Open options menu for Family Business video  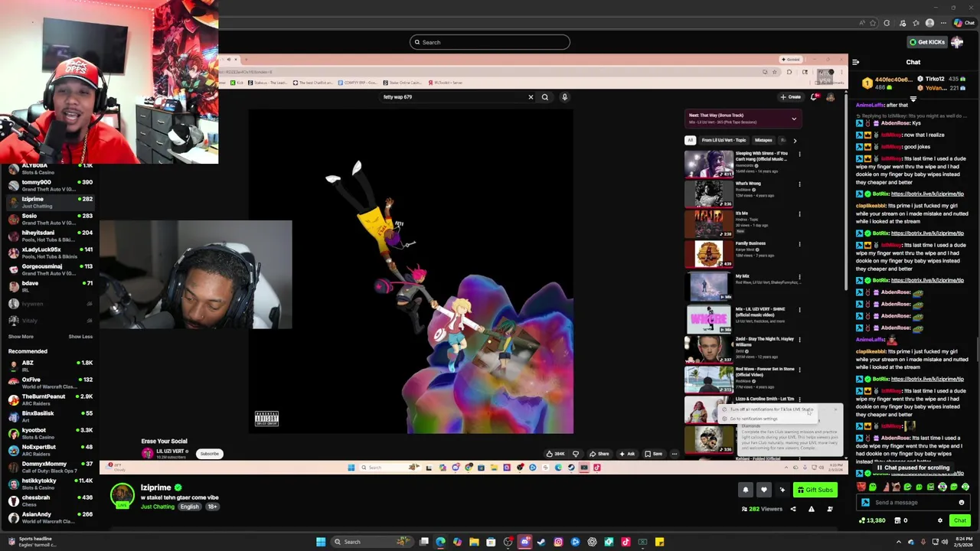(x=799, y=244)
